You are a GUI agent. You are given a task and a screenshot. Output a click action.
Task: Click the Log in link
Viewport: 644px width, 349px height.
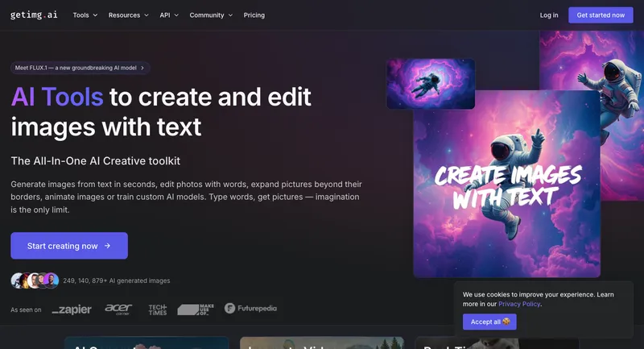tap(549, 15)
